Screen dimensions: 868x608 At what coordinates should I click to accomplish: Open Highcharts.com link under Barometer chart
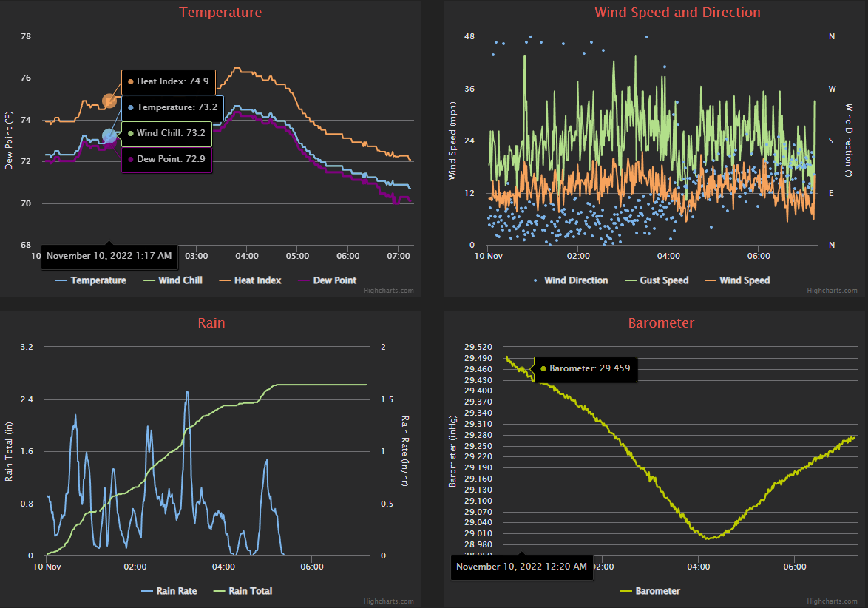pyautogui.click(x=832, y=601)
